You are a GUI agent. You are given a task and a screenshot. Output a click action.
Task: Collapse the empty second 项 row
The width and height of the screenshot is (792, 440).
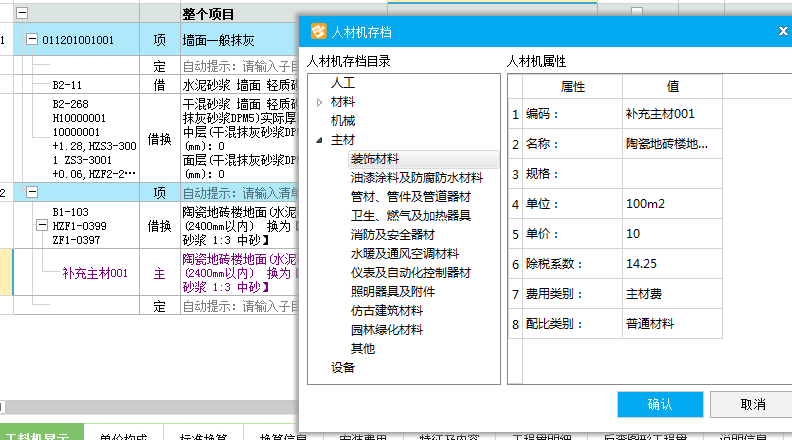click(32, 192)
